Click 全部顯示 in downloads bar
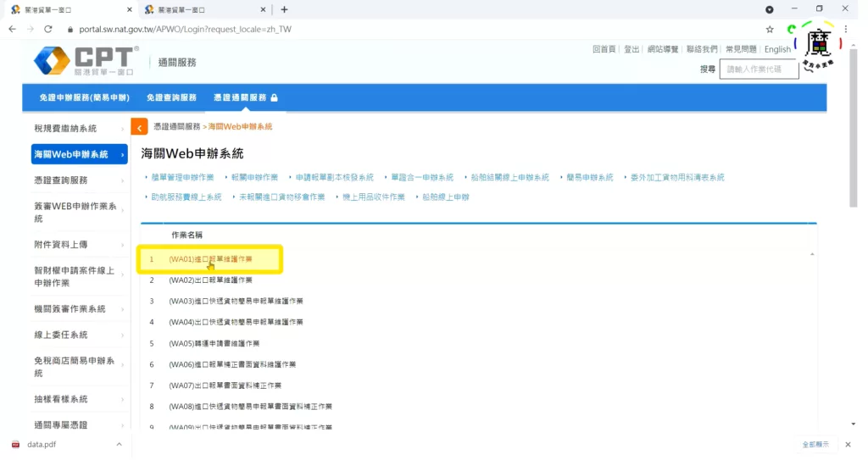868x460 pixels. tap(815, 445)
